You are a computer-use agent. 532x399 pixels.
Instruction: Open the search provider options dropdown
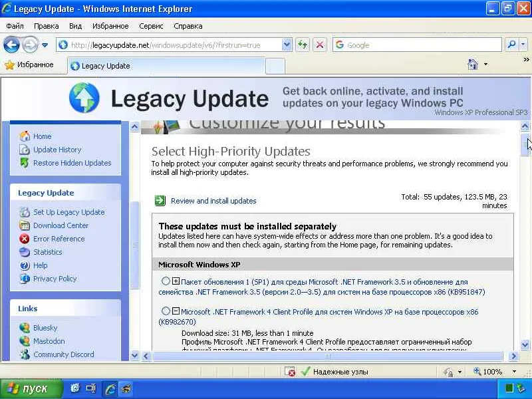tap(523, 45)
